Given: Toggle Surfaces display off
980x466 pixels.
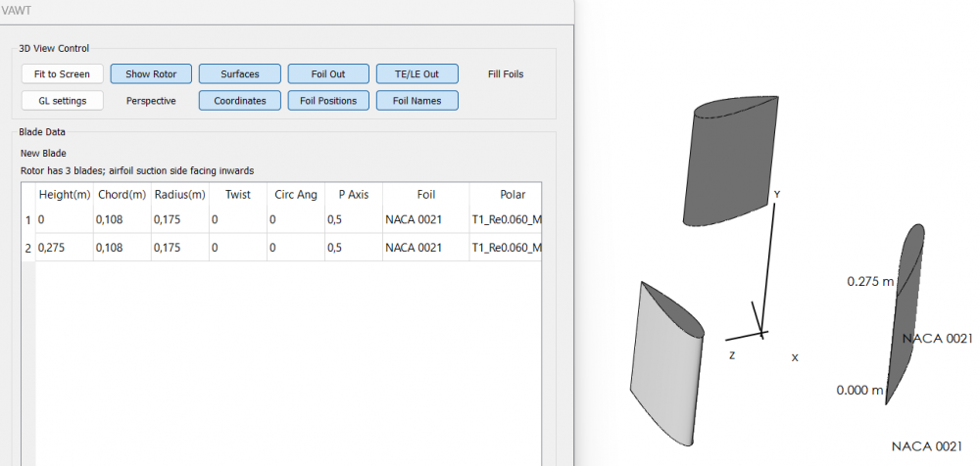Looking at the screenshot, I should [240, 74].
